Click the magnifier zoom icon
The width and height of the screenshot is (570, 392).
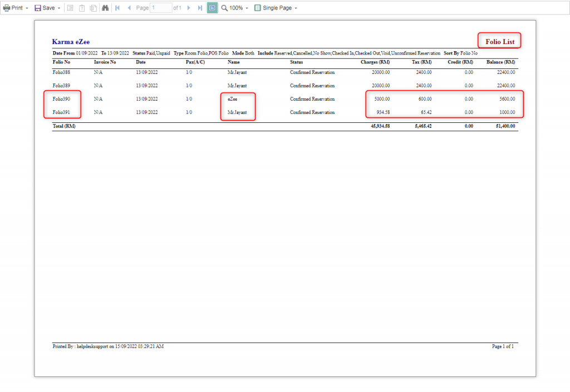pos(224,8)
